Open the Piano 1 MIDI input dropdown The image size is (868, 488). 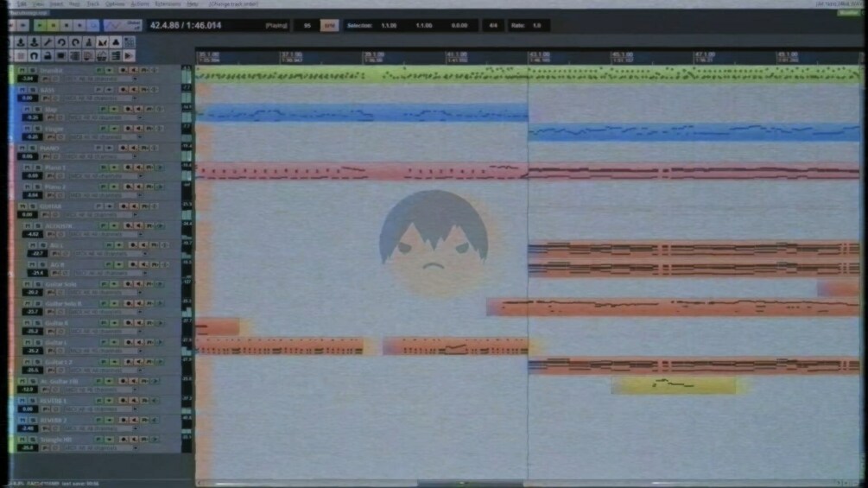105,176
